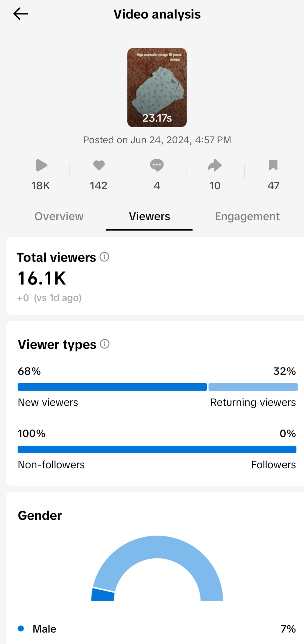Click the share arrow icon

click(215, 165)
